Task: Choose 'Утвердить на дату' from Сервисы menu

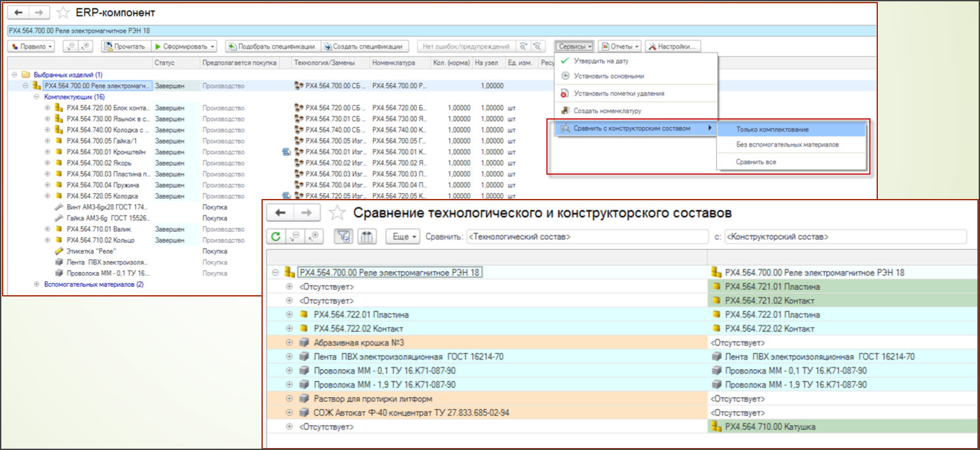Action: 600,61
